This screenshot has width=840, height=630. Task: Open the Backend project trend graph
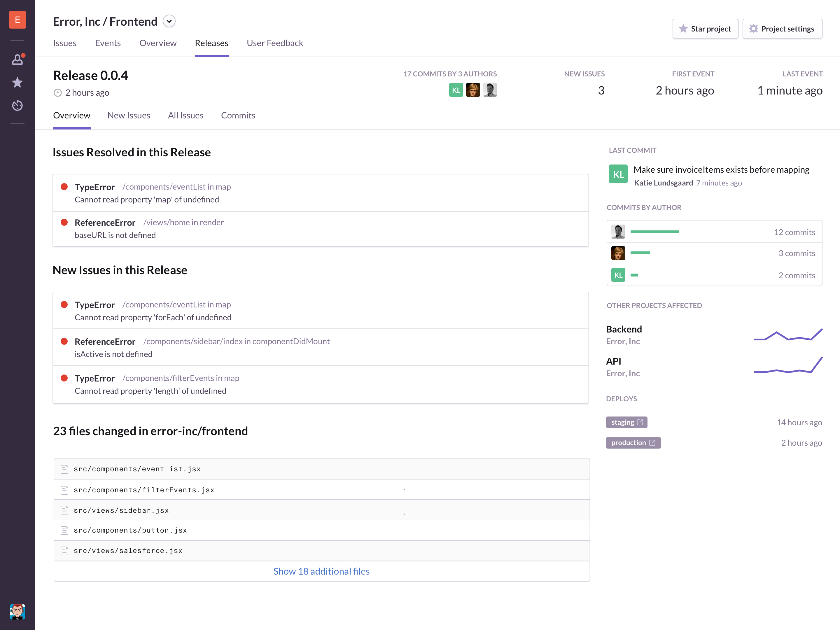(x=788, y=335)
